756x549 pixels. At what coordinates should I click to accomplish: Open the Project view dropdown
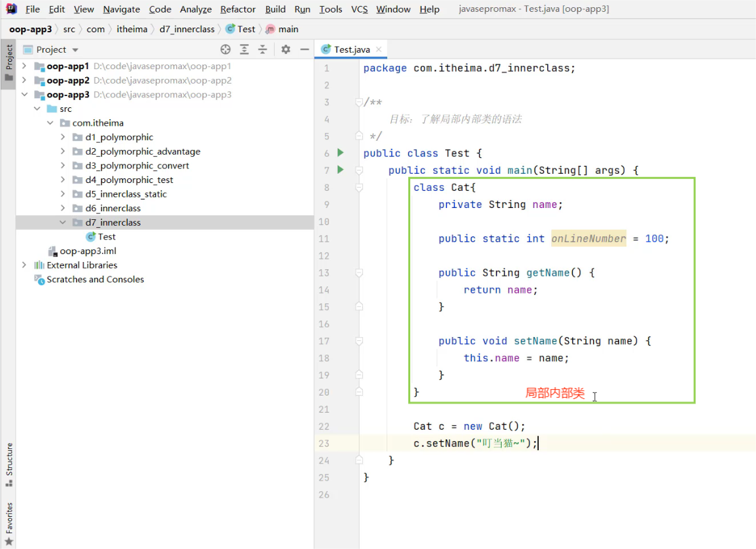pos(75,50)
